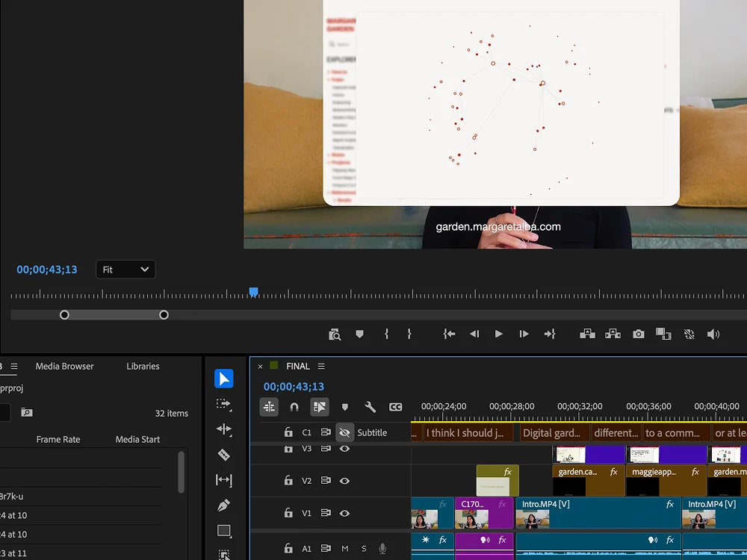Click timeline timecode 00;00;43;13
Screen dimensions: 747x560
tap(294, 387)
